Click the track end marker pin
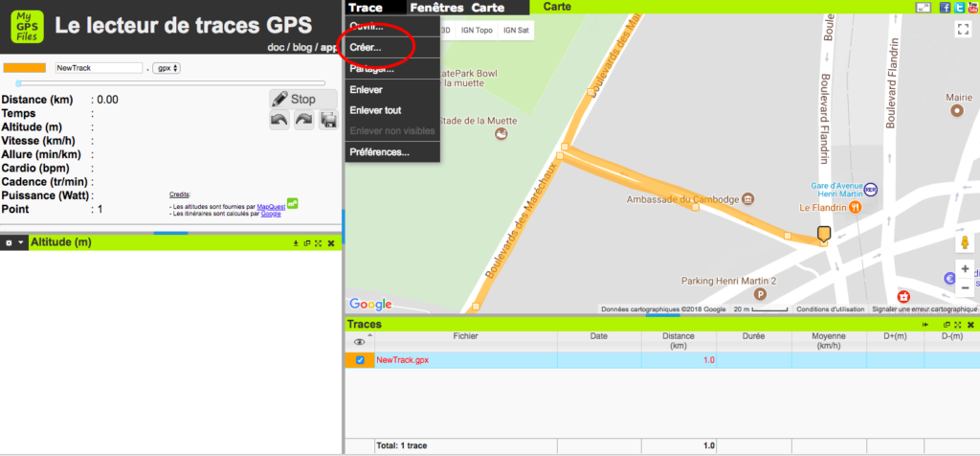The width and height of the screenshot is (980, 456). (x=824, y=234)
